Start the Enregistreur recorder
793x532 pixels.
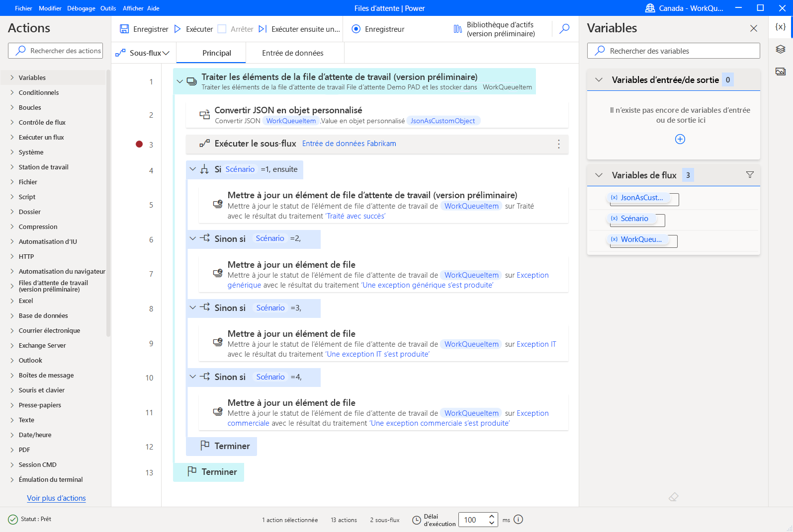[378, 29]
